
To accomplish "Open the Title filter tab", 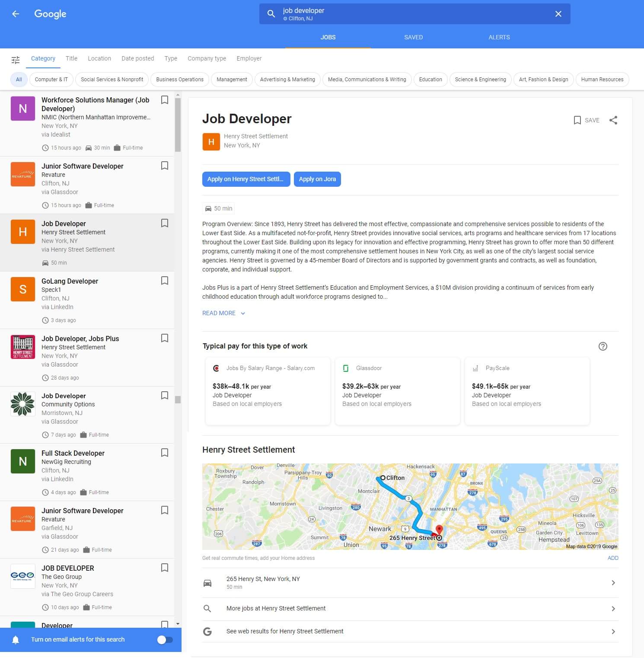I will click(x=71, y=58).
